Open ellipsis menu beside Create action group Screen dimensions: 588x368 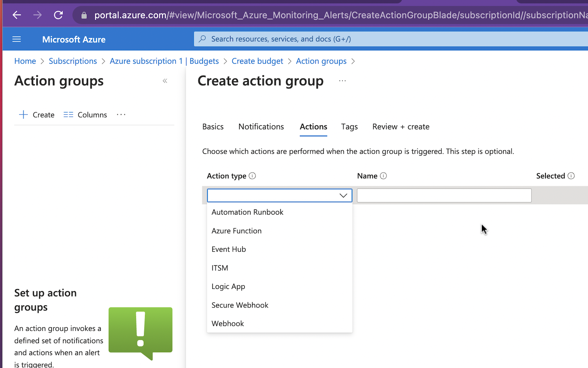(342, 81)
